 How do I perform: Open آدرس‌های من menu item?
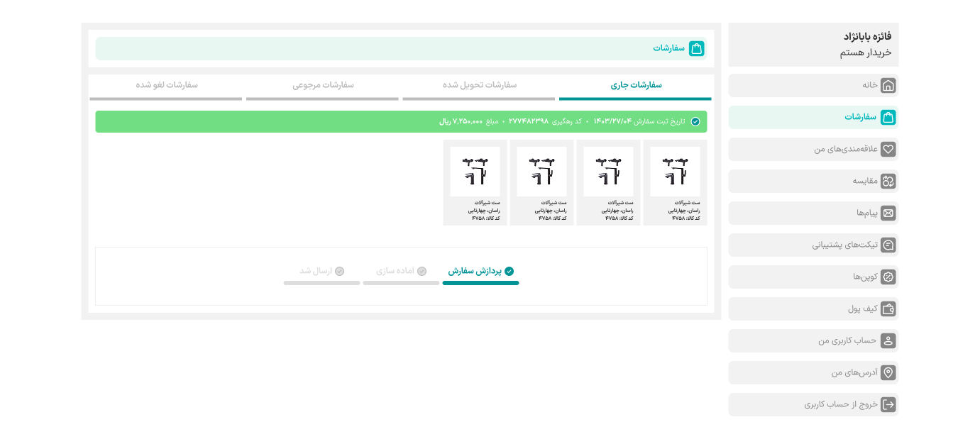coord(813,372)
